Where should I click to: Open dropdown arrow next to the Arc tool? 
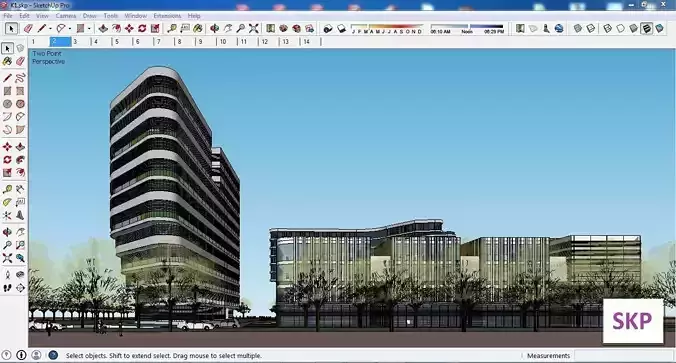pos(70,29)
